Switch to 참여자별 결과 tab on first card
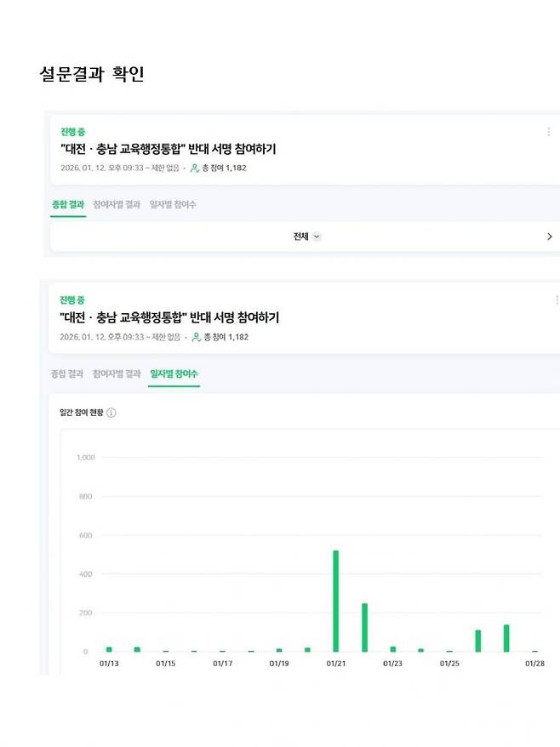Viewport: 560px width, 747px height. [x=117, y=204]
